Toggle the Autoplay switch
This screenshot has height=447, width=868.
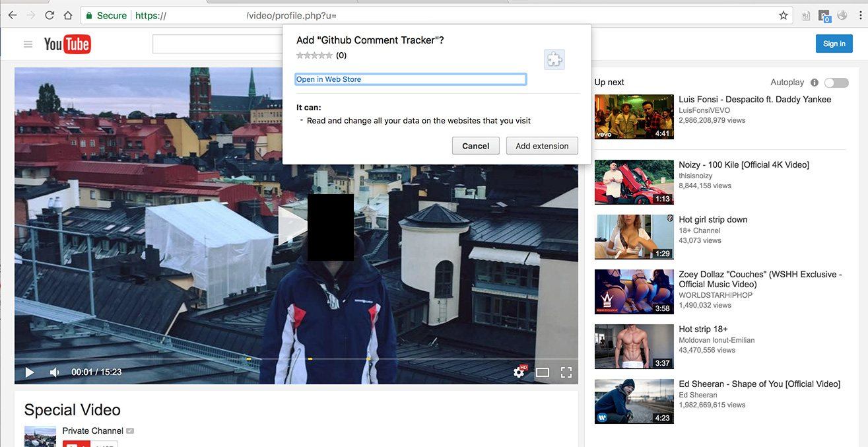836,83
